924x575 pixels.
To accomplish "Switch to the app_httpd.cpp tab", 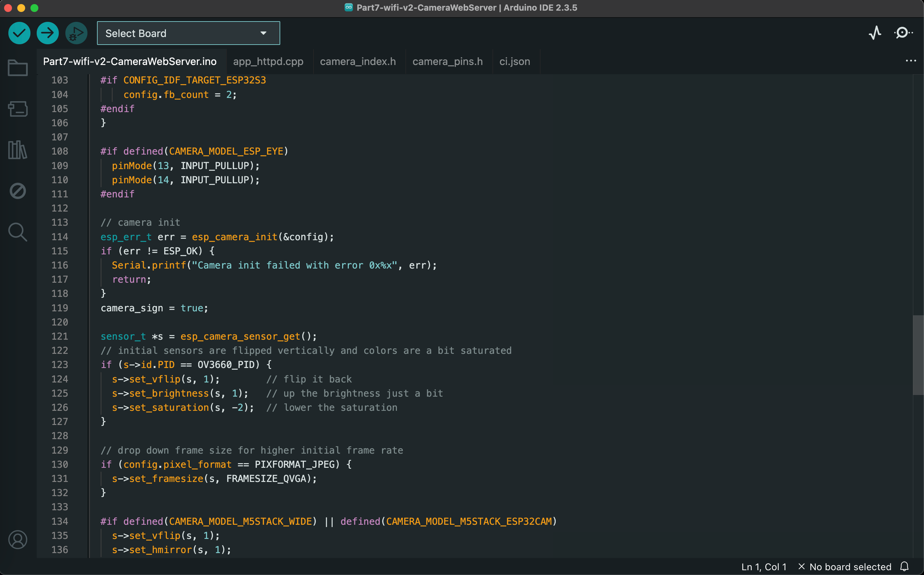I will pyautogui.click(x=268, y=62).
